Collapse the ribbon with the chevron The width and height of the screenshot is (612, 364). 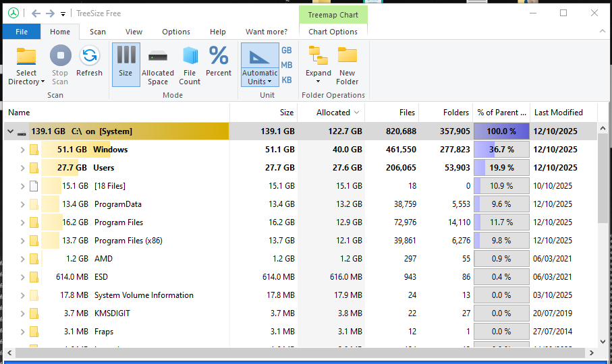603,31
